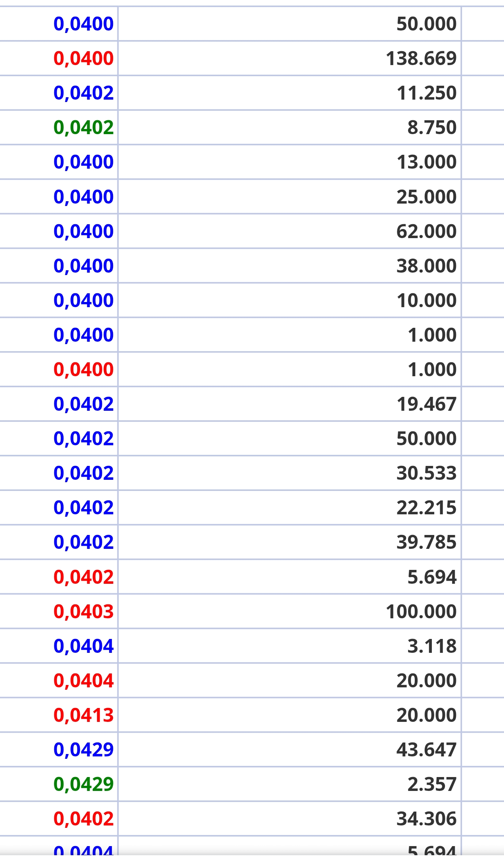
Task: Select the 62.000 volume entry
Action: click(426, 231)
